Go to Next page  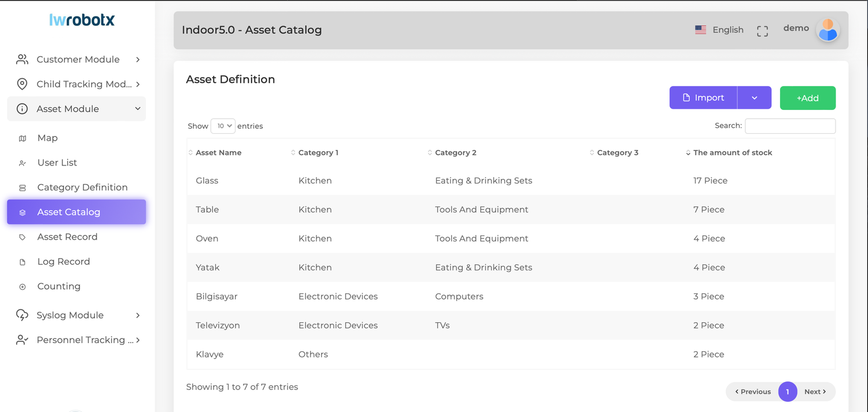click(x=815, y=392)
